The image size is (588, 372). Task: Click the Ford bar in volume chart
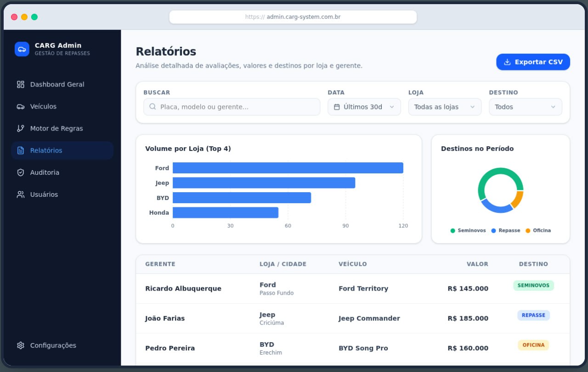(288, 168)
